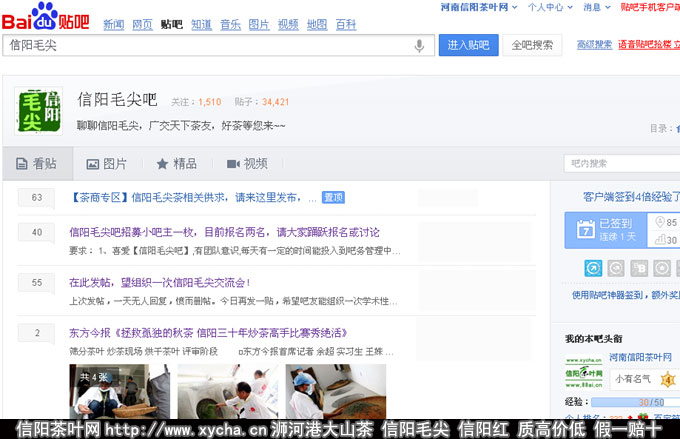The width and height of the screenshot is (680, 439).
Task: Click the 使用贴吧神器签到 link
Action: [x=625, y=295]
